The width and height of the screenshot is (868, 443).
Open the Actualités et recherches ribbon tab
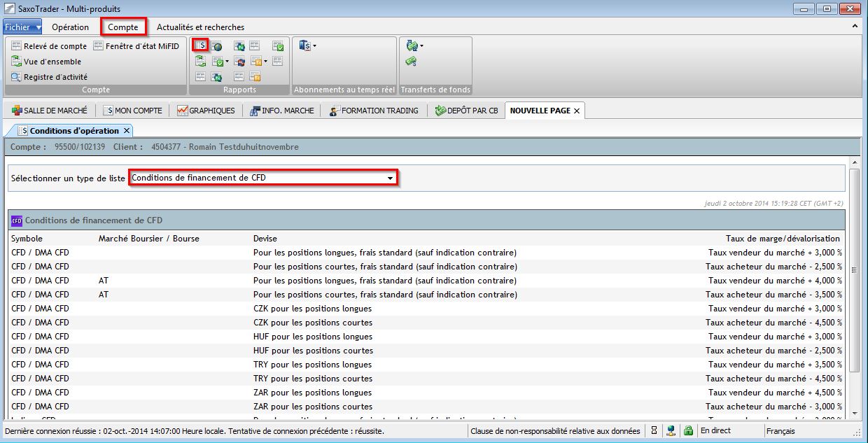point(201,27)
